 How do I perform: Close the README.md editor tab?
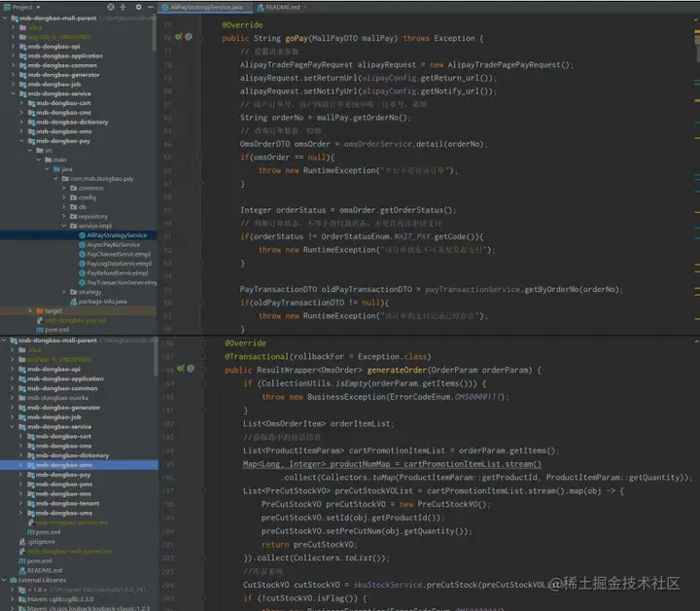[305, 7]
